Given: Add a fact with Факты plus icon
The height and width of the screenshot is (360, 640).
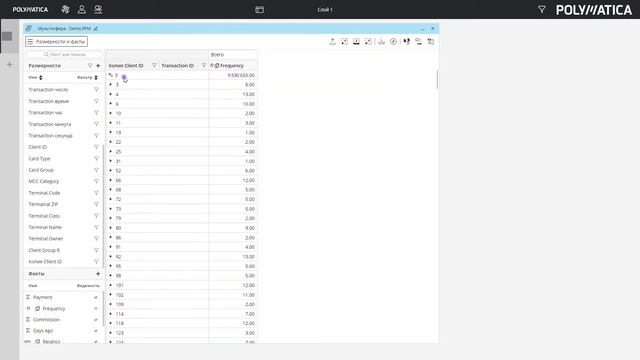Looking at the screenshot, I should point(98,273).
